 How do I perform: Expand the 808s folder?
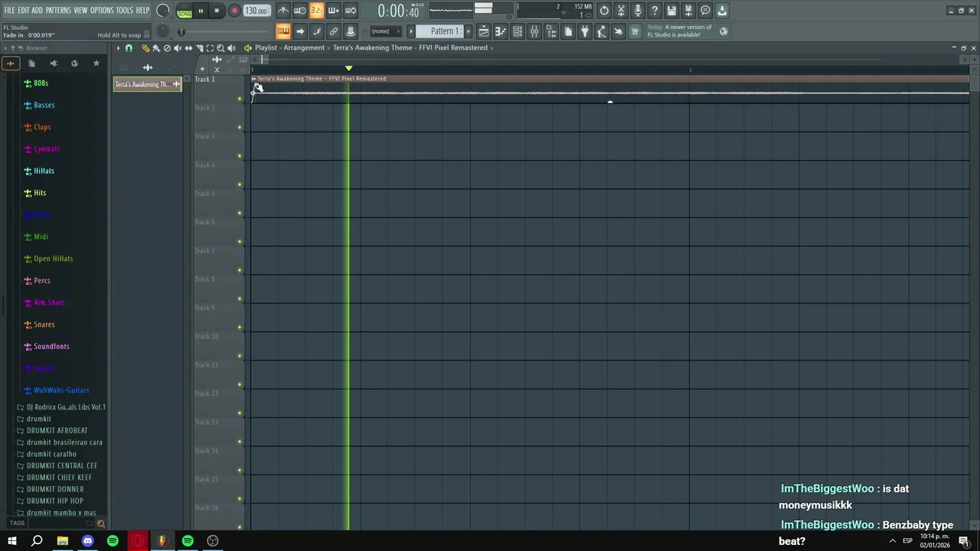41,83
